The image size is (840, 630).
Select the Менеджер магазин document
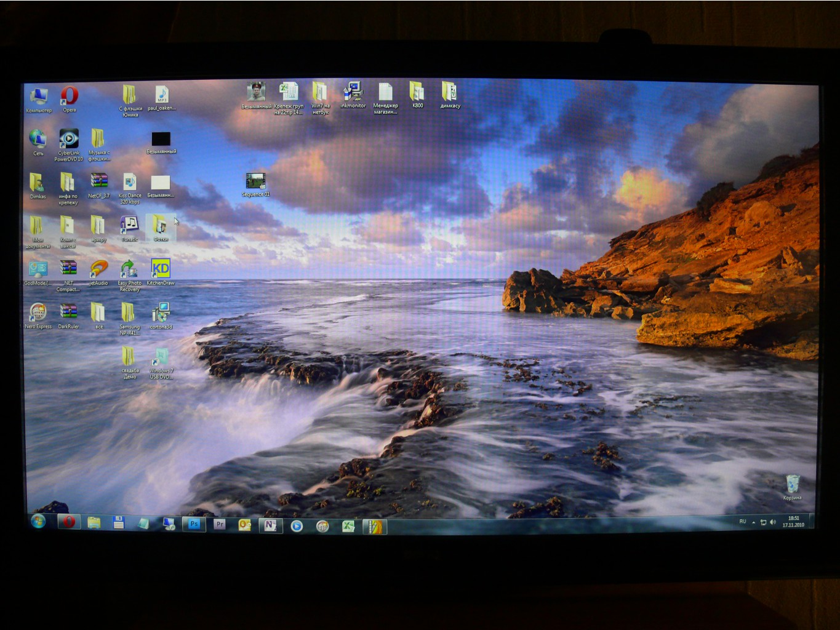point(385,98)
